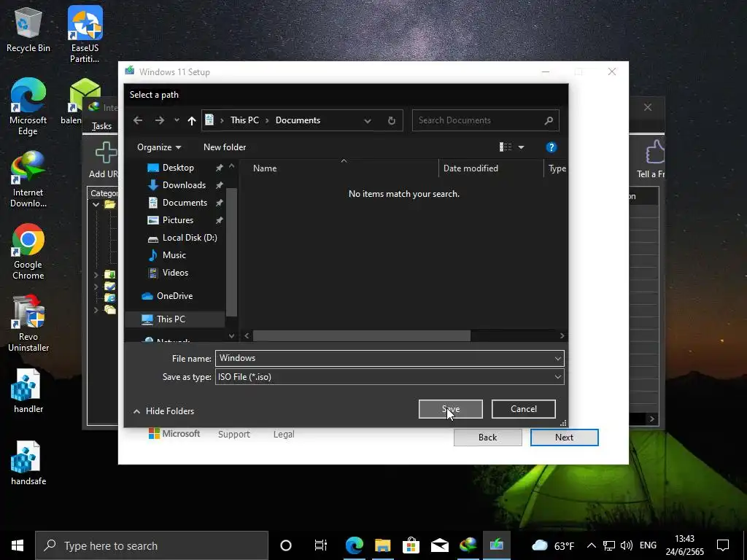
Task: Click the Windows Start button
Action: (x=18, y=545)
